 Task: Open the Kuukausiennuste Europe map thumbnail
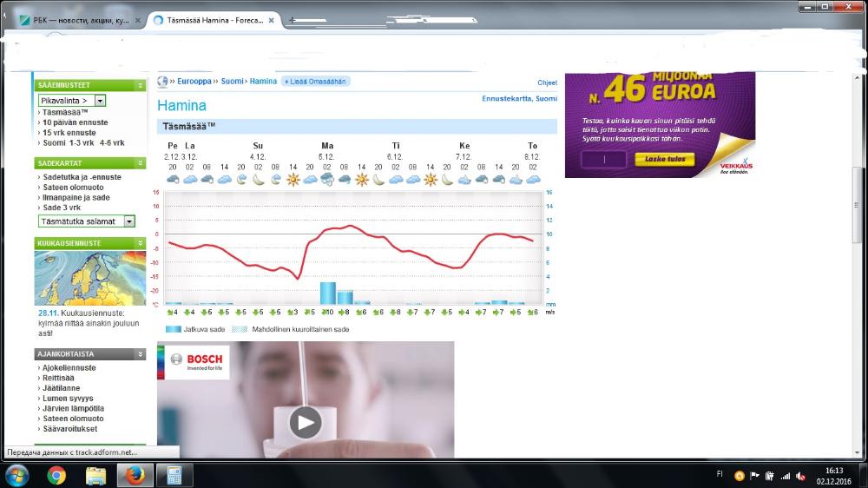coord(90,278)
